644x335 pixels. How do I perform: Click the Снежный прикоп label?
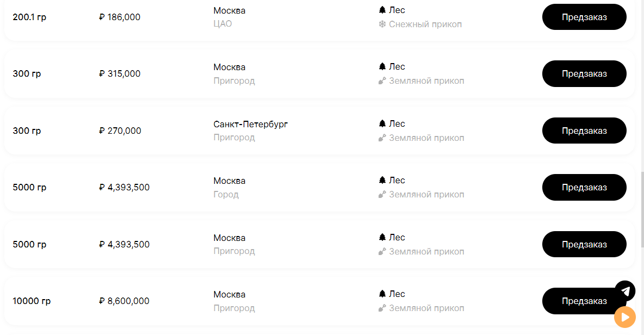[425, 24]
